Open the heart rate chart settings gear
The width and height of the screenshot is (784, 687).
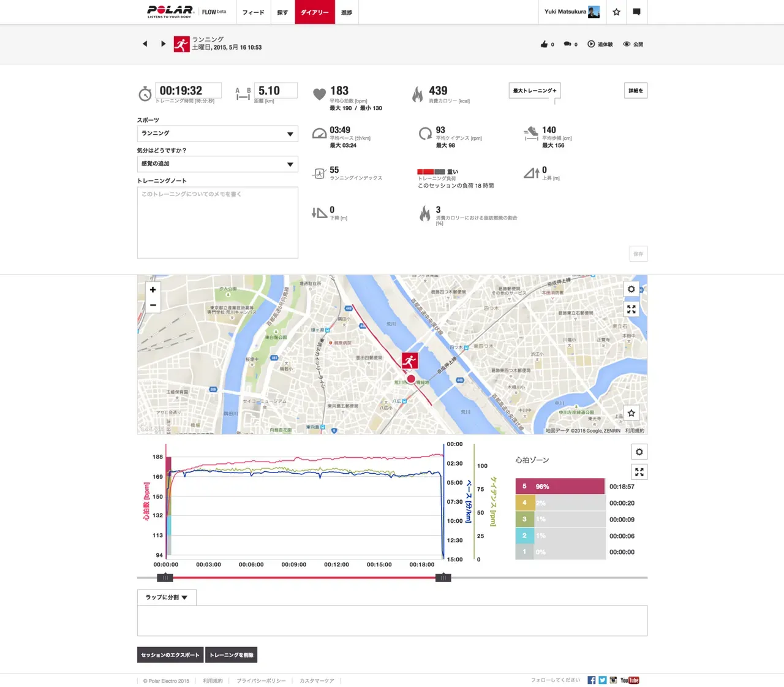pyautogui.click(x=639, y=452)
